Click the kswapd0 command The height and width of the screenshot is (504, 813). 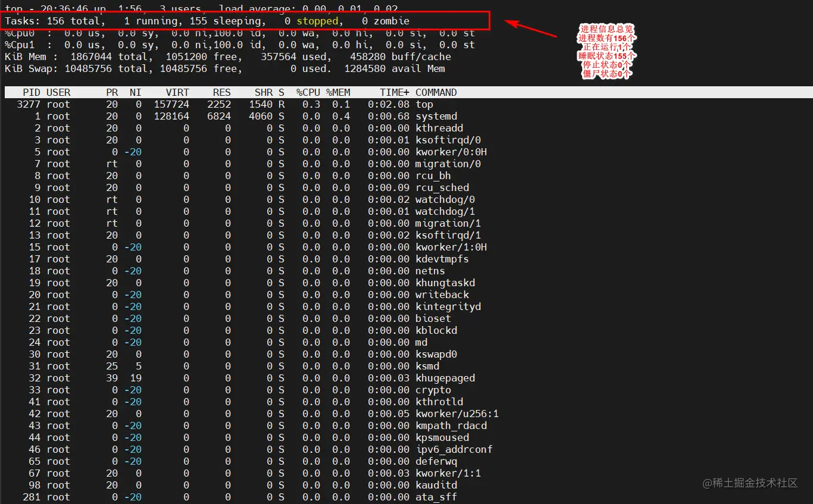point(436,354)
